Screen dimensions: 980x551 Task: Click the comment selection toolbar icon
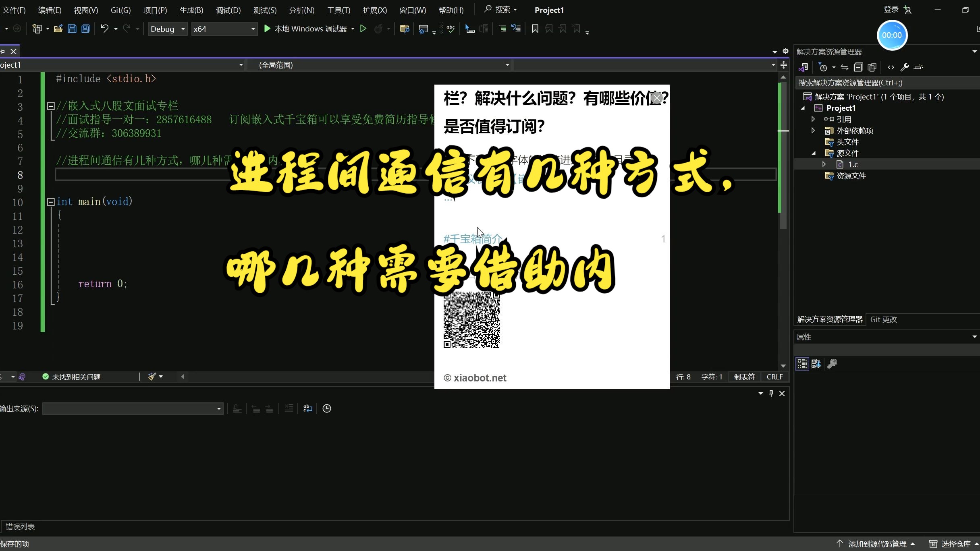(x=502, y=29)
